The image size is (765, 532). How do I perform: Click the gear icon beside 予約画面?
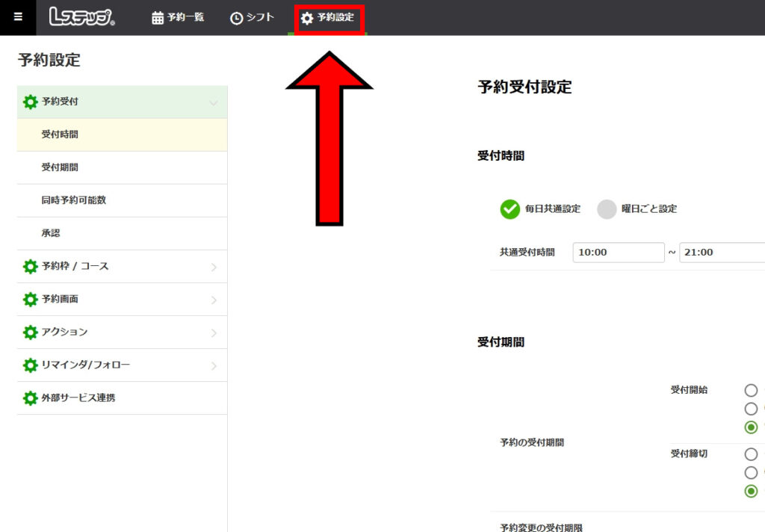pyautogui.click(x=30, y=300)
